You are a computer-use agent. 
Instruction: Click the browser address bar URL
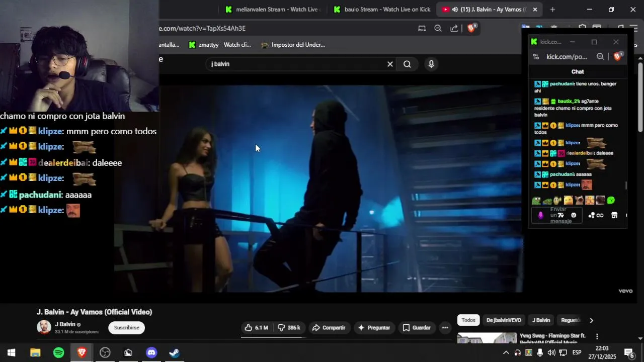202,28
